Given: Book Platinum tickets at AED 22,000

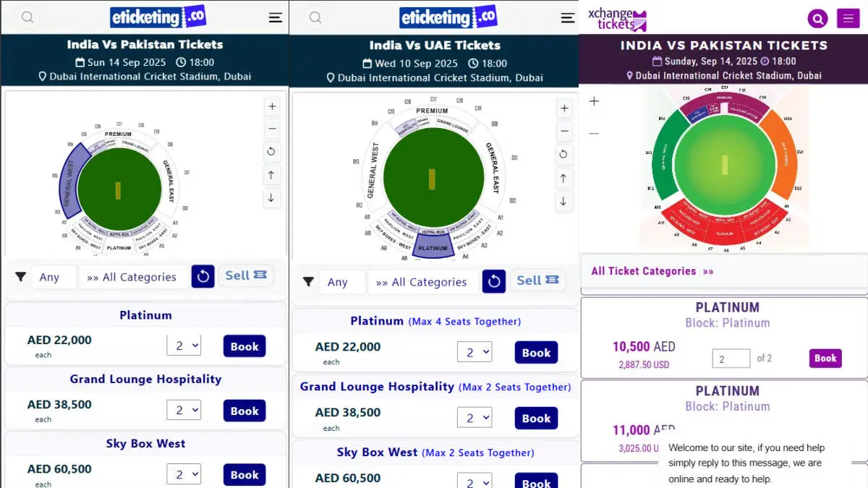Looking at the screenshot, I should coord(244,346).
